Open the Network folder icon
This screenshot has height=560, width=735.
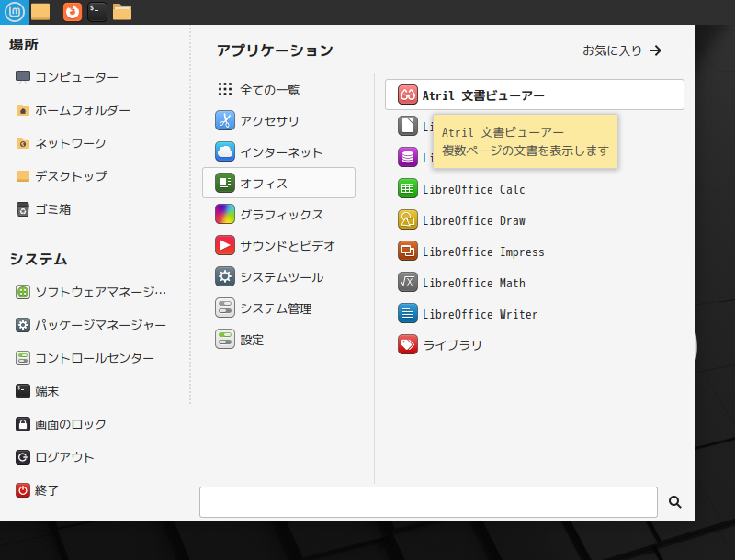(x=22, y=143)
